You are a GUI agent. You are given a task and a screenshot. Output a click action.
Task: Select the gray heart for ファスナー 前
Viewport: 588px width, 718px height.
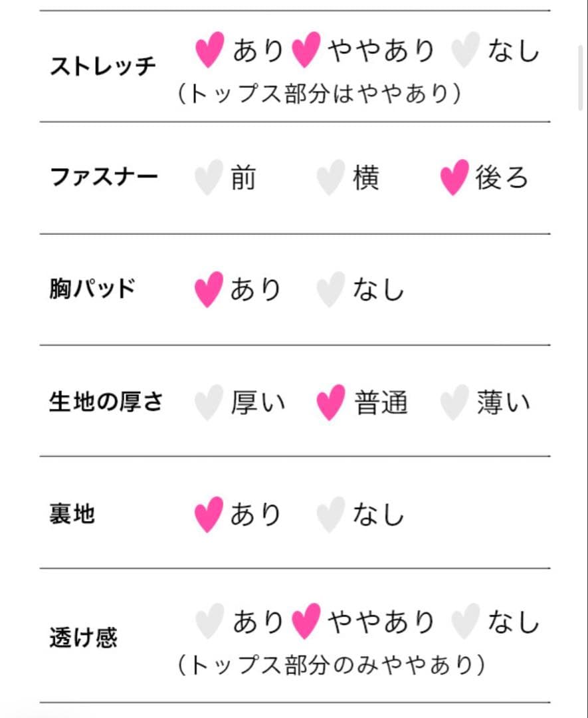click(209, 178)
